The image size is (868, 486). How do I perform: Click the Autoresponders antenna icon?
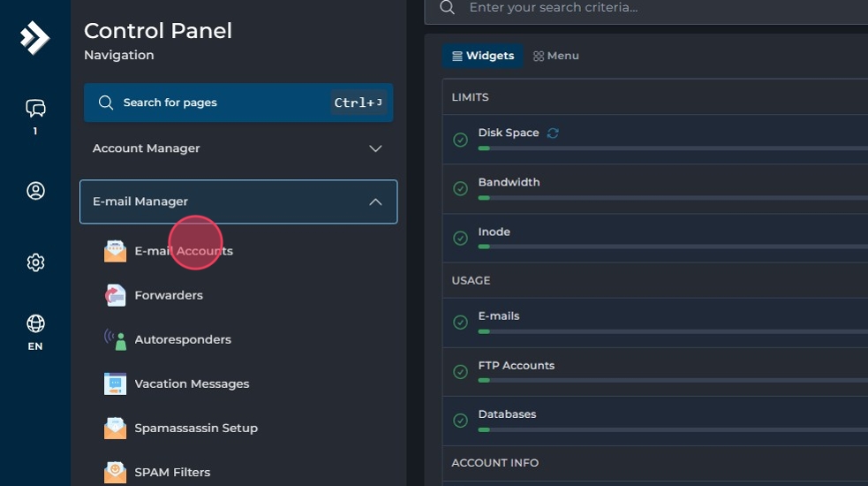click(115, 339)
